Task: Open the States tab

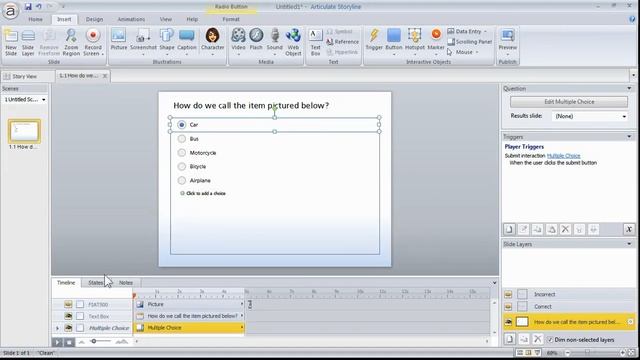Action: 96,282
